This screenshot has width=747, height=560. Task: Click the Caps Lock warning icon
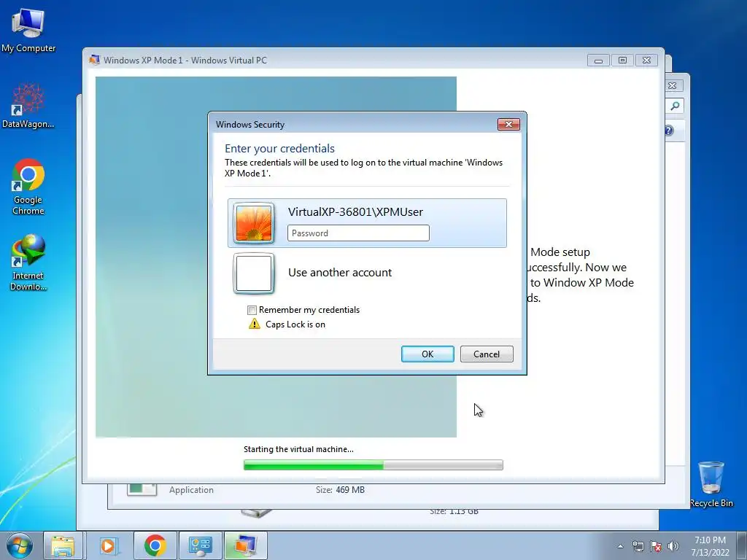(255, 324)
